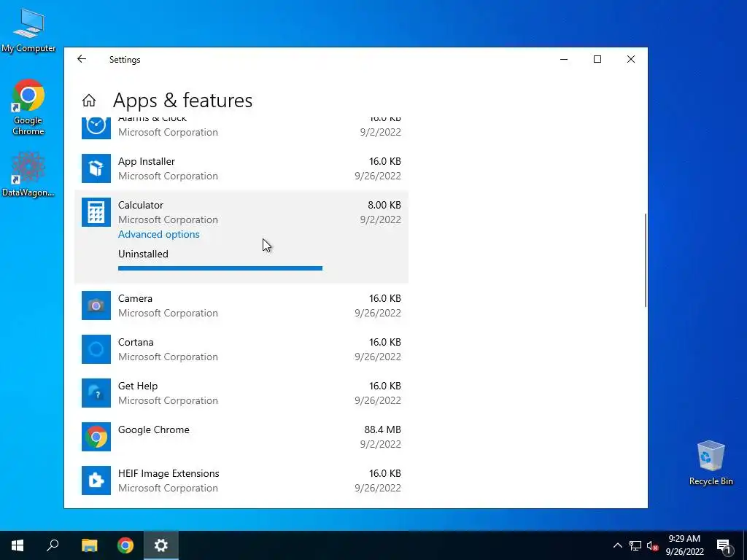Open the taskbar clock and date
This screenshot has height=560, width=747.
[x=684, y=545]
